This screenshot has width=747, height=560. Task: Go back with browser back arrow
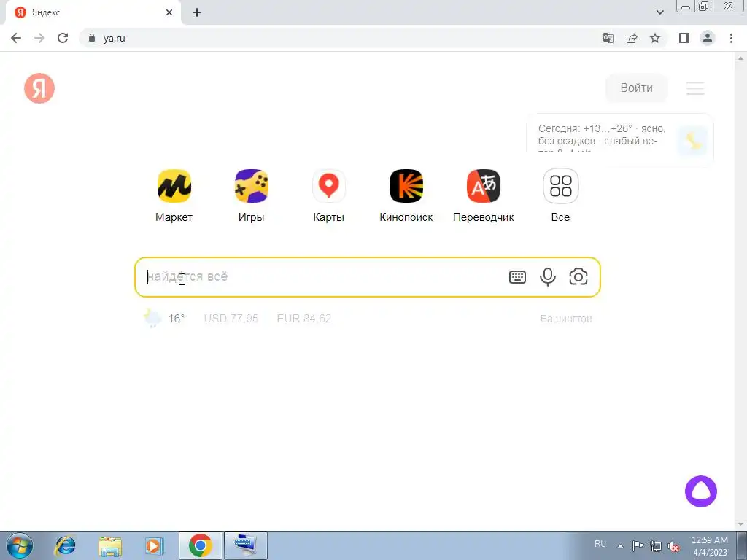pyautogui.click(x=16, y=38)
